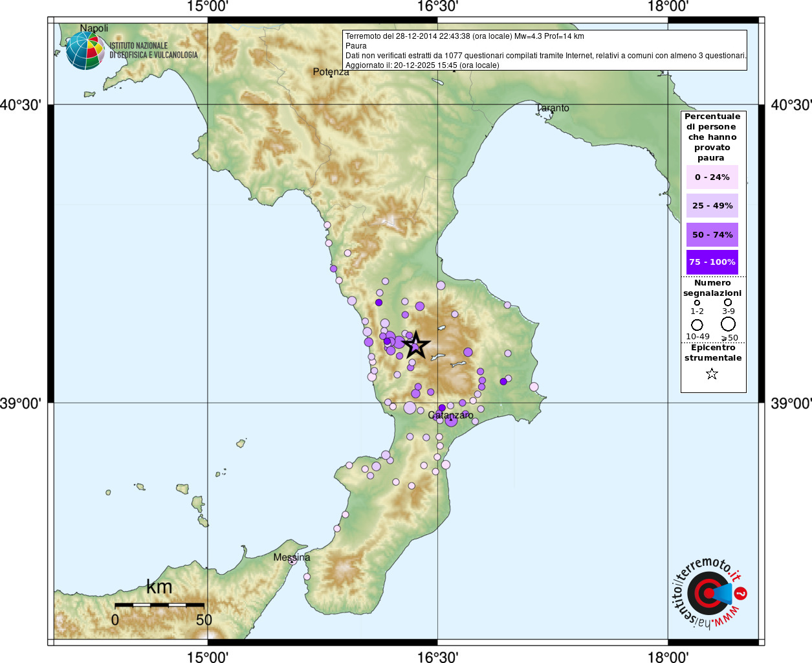
Task: Select the Messina label on the map
Action: [291, 557]
